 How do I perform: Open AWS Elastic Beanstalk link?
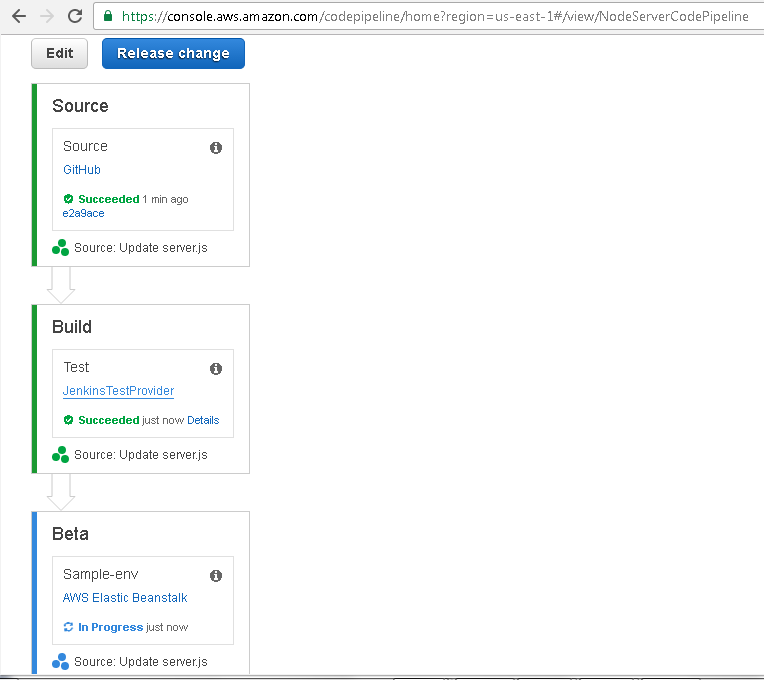[125, 598]
